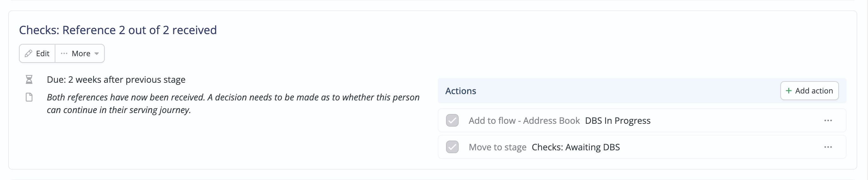Open ellipsis menu for Move to stage action
Screen dimensions: 868x180
pyautogui.click(x=828, y=147)
